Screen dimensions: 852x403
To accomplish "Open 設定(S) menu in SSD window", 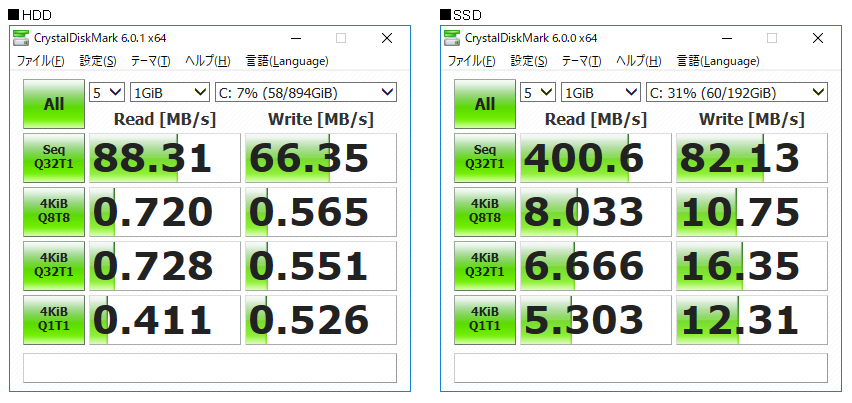I will tap(529, 61).
